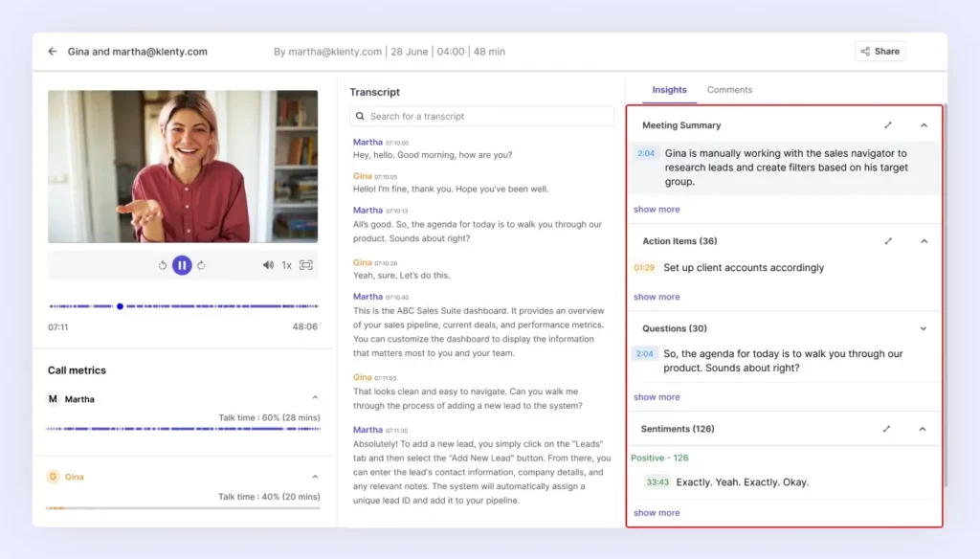Select the Insights tab
Viewport: 980px width, 559px height.
coord(669,89)
